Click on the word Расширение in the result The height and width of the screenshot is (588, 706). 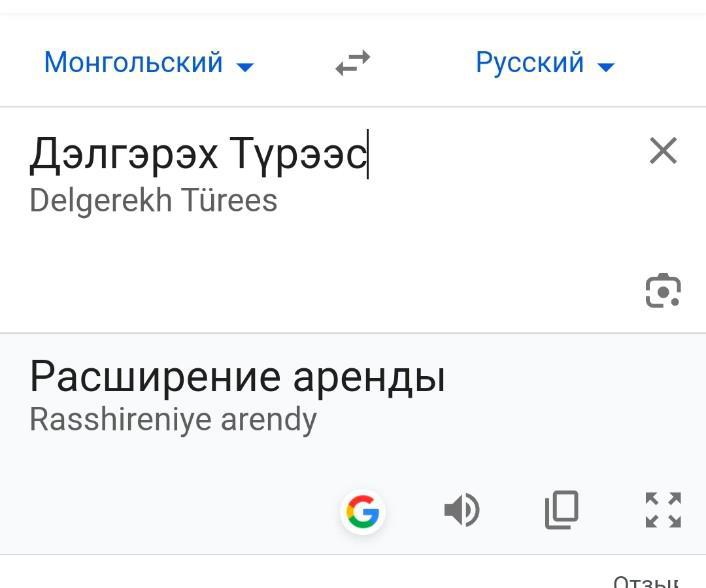(155, 377)
